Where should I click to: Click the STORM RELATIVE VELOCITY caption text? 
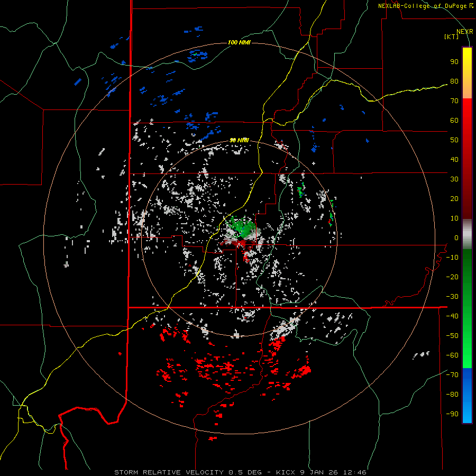click(169, 472)
